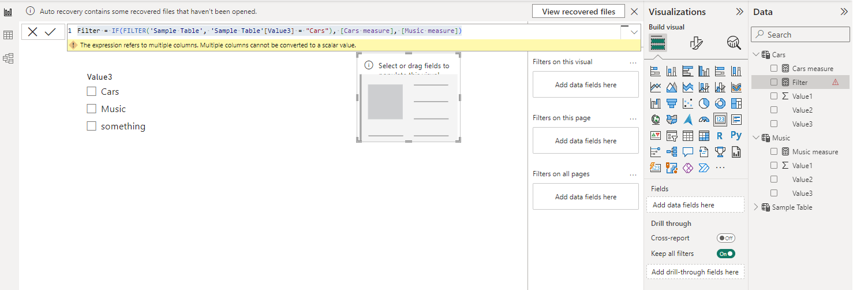Tick the Music slicer checkbox
868x290 pixels.
pyautogui.click(x=91, y=109)
